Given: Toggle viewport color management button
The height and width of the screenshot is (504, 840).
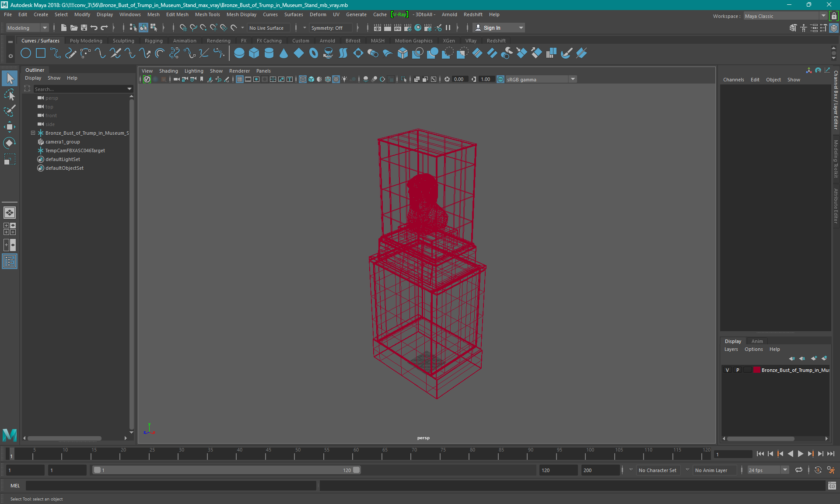Looking at the screenshot, I should [500, 79].
